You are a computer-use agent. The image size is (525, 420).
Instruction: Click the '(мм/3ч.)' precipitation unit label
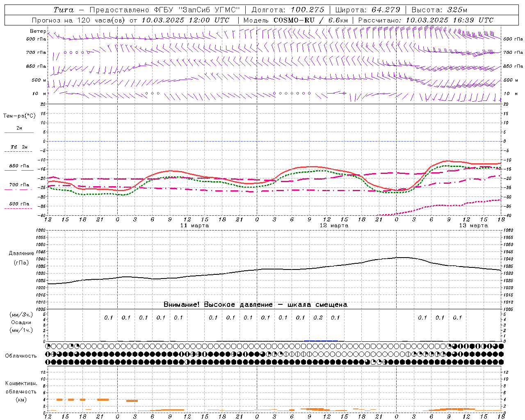21,315
